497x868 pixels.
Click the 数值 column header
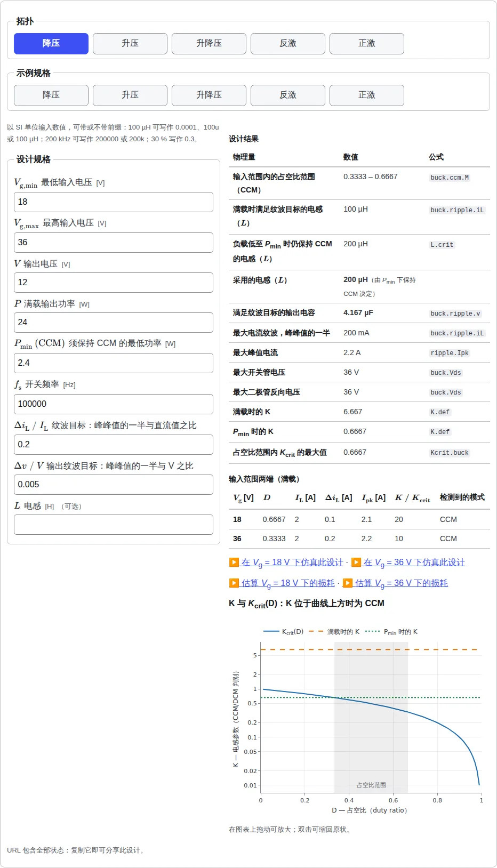pyautogui.click(x=351, y=157)
